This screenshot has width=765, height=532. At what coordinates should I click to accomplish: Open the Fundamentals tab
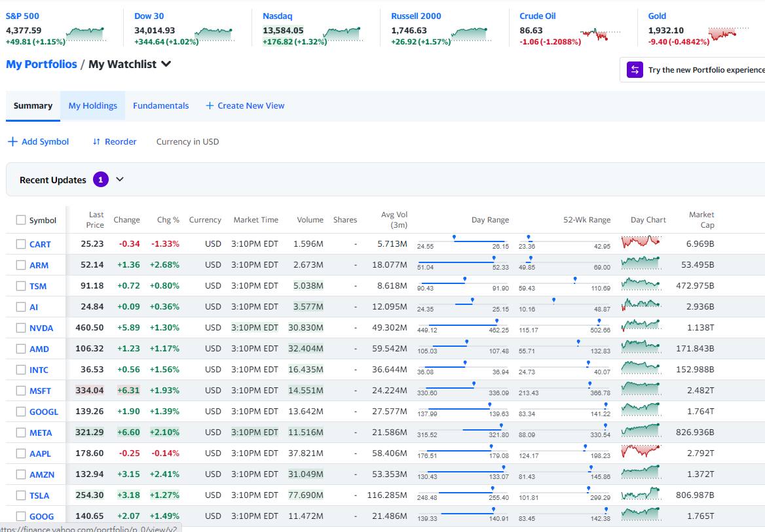(x=160, y=105)
